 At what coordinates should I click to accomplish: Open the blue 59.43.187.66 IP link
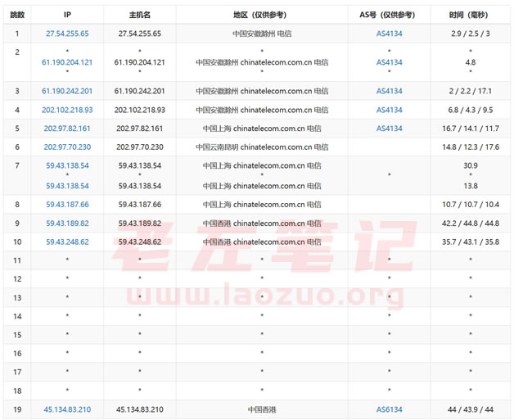coord(67,204)
